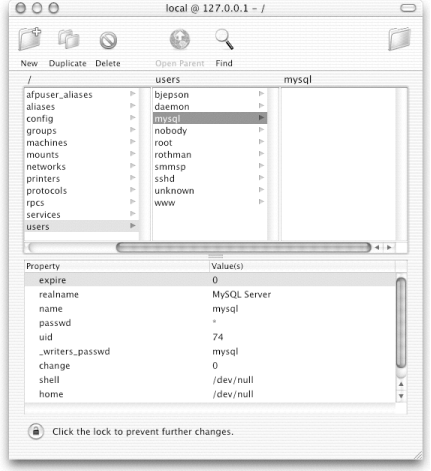
Task: Click the Duplicate toolbar icon
Action: pyautogui.click(x=69, y=39)
